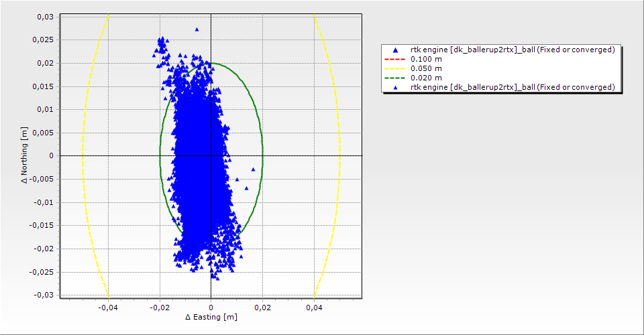Click the 0,015 tick label on the Y axis
644x335 pixels.
click(43, 86)
